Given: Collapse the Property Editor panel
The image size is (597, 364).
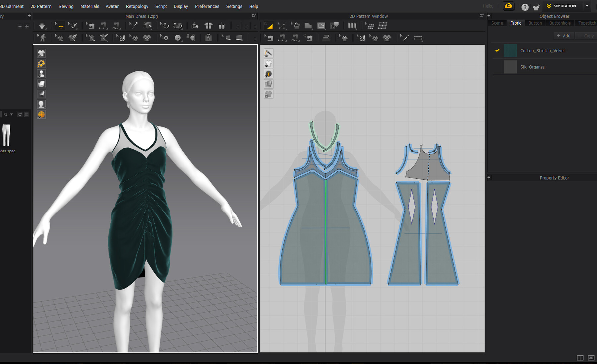Looking at the screenshot, I should point(489,177).
